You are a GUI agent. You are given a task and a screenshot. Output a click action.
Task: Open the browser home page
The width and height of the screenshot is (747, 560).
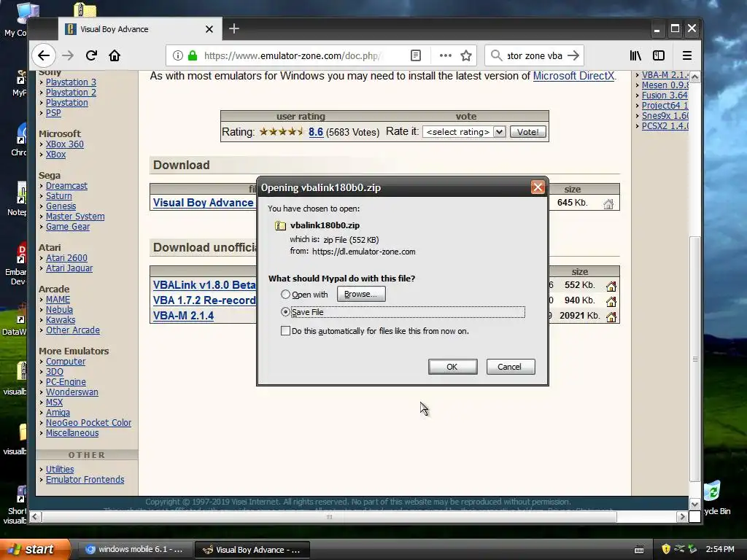click(115, 55)
